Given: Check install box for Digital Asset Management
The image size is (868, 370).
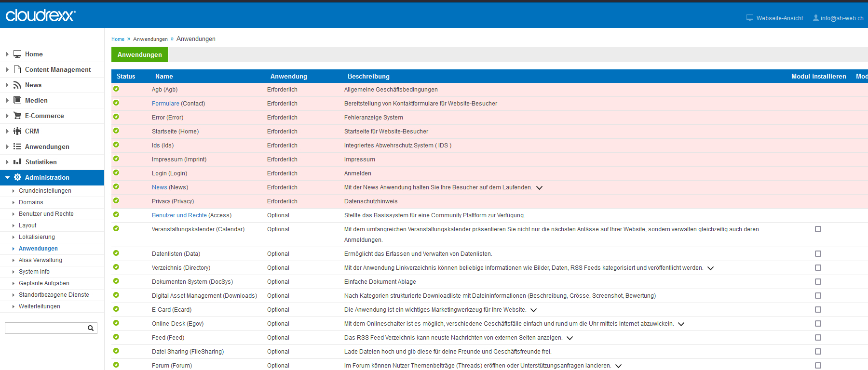Looking at the screenshot, I should pyautogui.click(x=818, y=296).
